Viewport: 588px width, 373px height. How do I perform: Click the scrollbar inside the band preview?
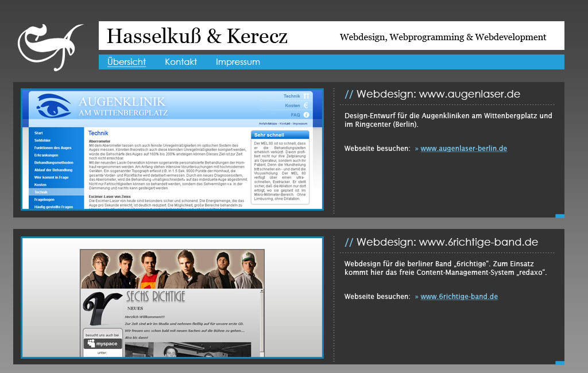[x=262, y=323]
